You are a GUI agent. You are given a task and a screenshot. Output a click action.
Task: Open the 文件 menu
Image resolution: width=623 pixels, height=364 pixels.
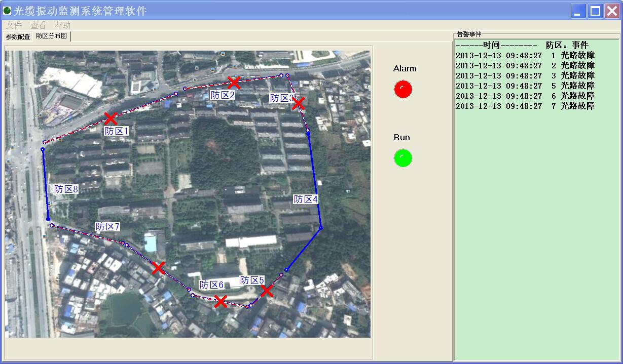click(14, 25)
